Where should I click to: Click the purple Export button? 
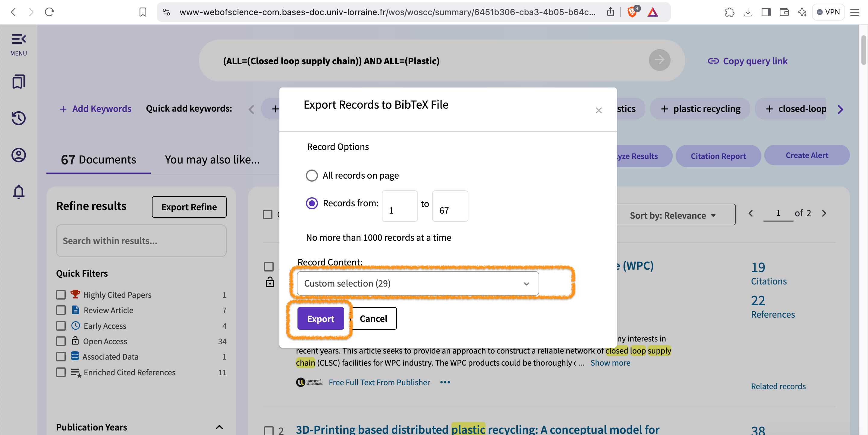(320, 318)
